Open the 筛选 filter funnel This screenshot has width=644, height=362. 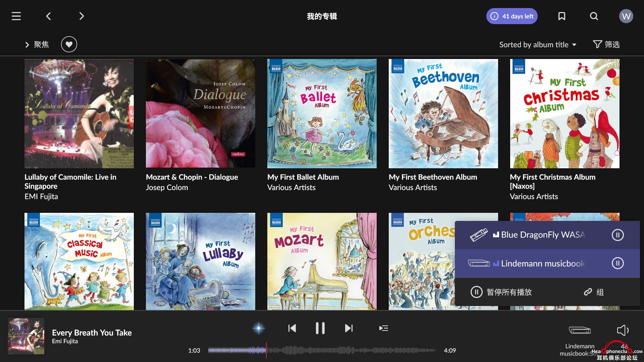pyautogui.click(x=606, y=44)
